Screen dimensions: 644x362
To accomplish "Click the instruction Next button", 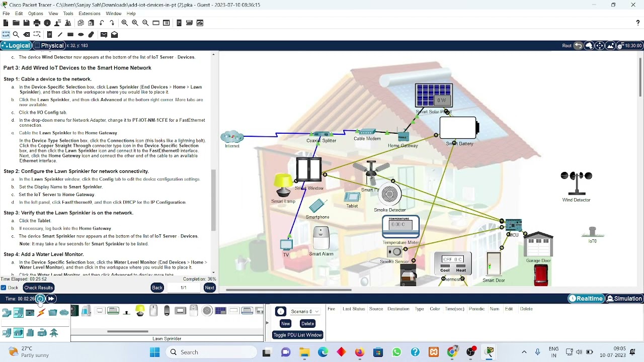I will click(x=210, y=288).
